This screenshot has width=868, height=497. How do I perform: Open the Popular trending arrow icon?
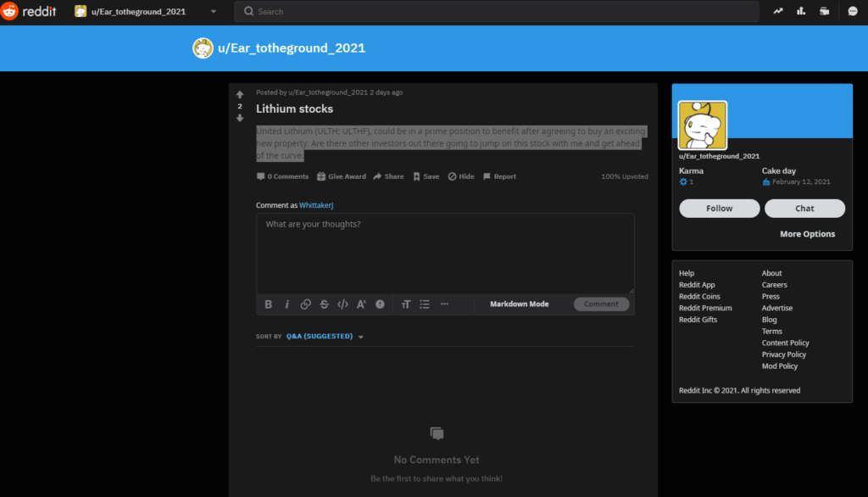tap(778, 12)
